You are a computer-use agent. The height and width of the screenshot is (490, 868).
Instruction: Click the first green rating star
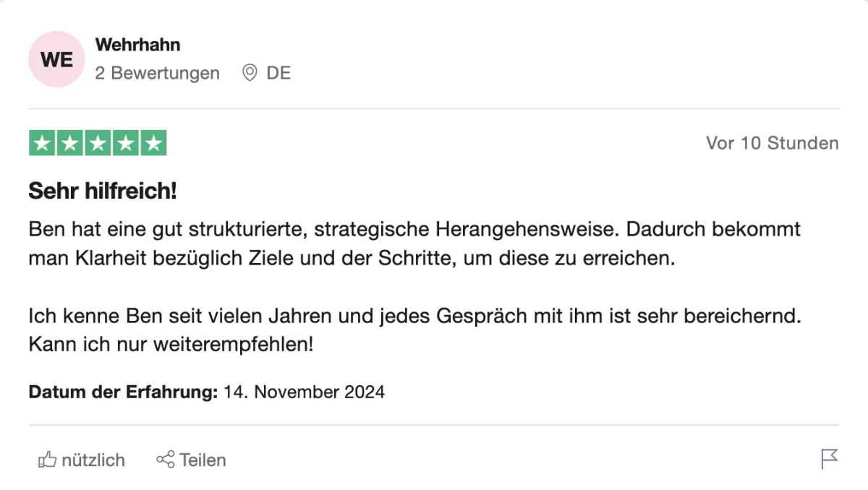pos(43,143)
